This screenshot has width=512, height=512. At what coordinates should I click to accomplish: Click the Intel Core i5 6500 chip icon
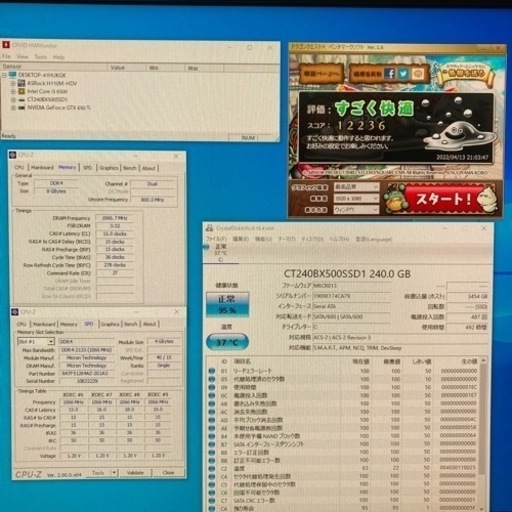21,91
